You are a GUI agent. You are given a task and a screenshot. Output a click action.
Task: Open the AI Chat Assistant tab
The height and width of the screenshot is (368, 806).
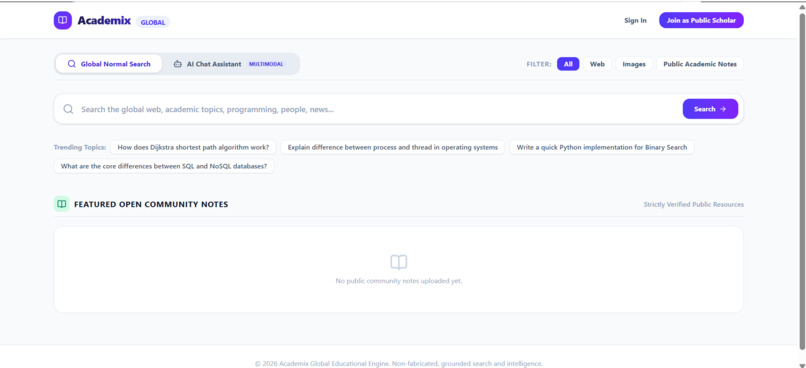click(229, 64)
